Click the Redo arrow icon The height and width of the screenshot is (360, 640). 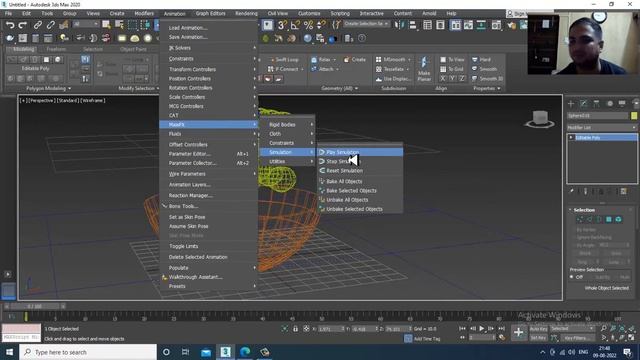pyautogui.click(x=23, y=25)
